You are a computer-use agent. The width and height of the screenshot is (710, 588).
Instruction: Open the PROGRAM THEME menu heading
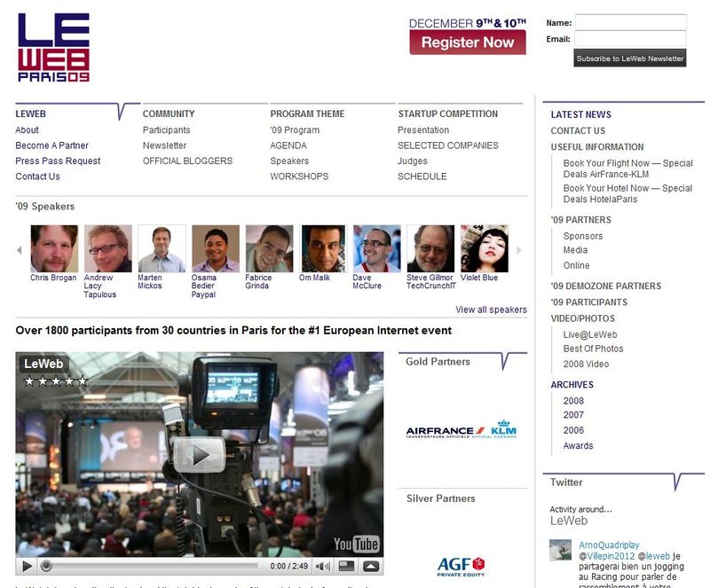[x=307, y=114]
